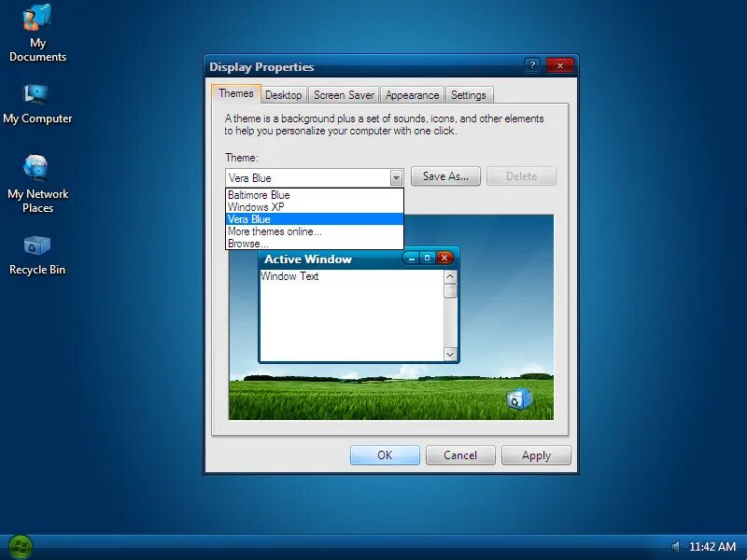Click the Cancel button
Viewport: 747px width, 560px height.
(460, 455)
